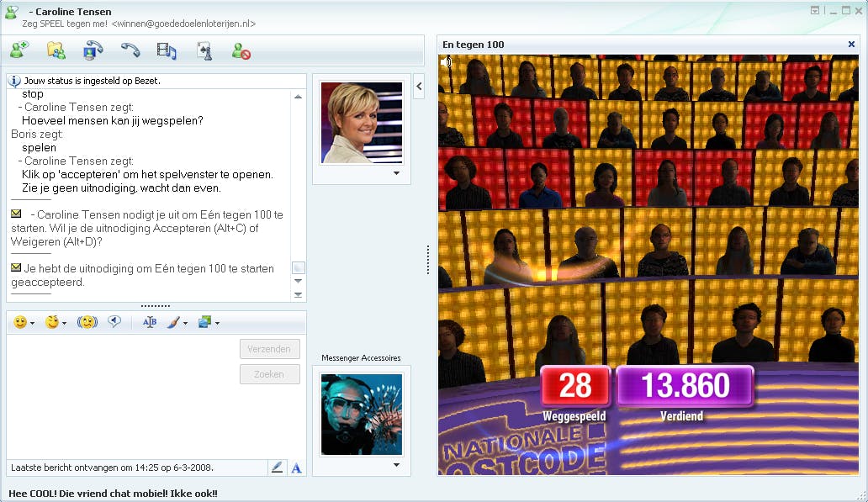The height and width of the screenshot is (502, 868).
Task: Click the status info icon
Action: (x=13, y=81)
